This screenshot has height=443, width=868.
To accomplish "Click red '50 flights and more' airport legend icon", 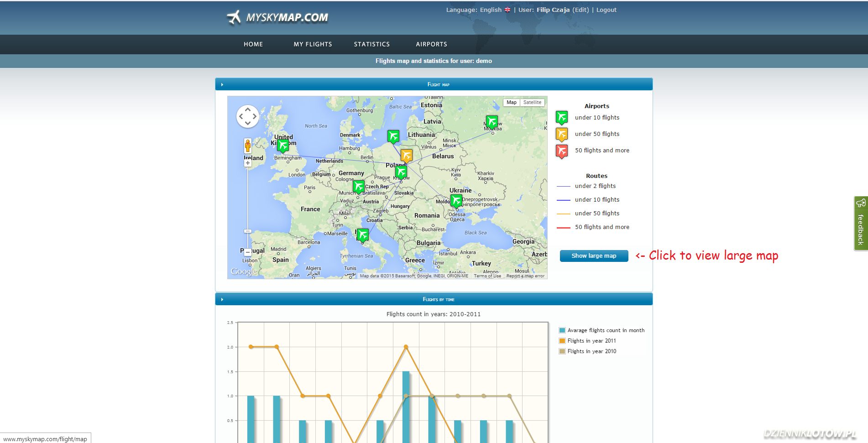I will click(562, 151).
